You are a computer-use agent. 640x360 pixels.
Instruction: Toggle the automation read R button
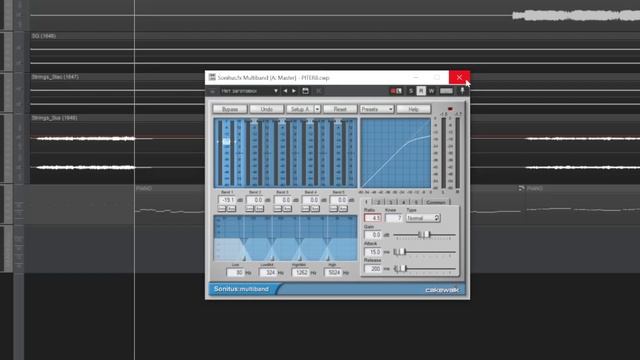click(421, 91)
